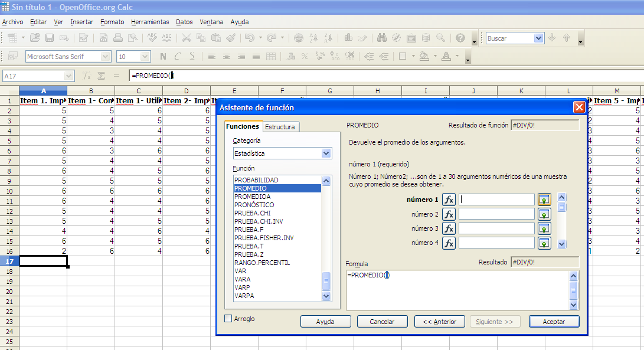Open the Buscar search dropdown
644x350 pixels.
(x=538, y=38)
